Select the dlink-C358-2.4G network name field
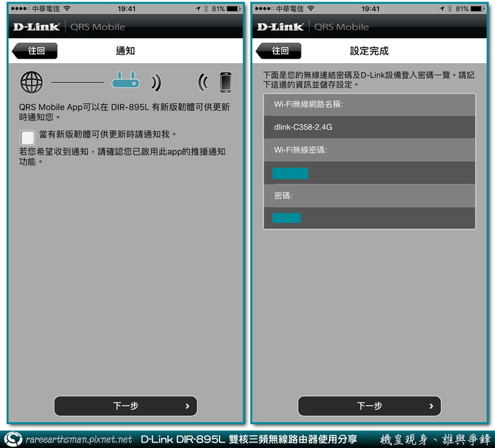The width and height of the screenshot is (495, 448). tap(369, 127)
